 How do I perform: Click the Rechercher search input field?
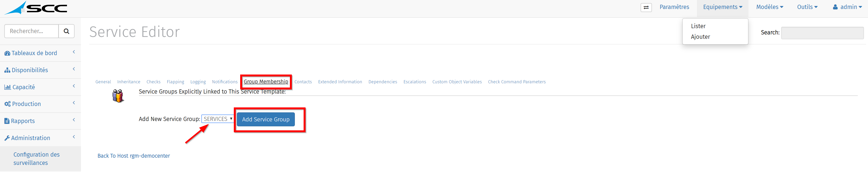[31, 31]
